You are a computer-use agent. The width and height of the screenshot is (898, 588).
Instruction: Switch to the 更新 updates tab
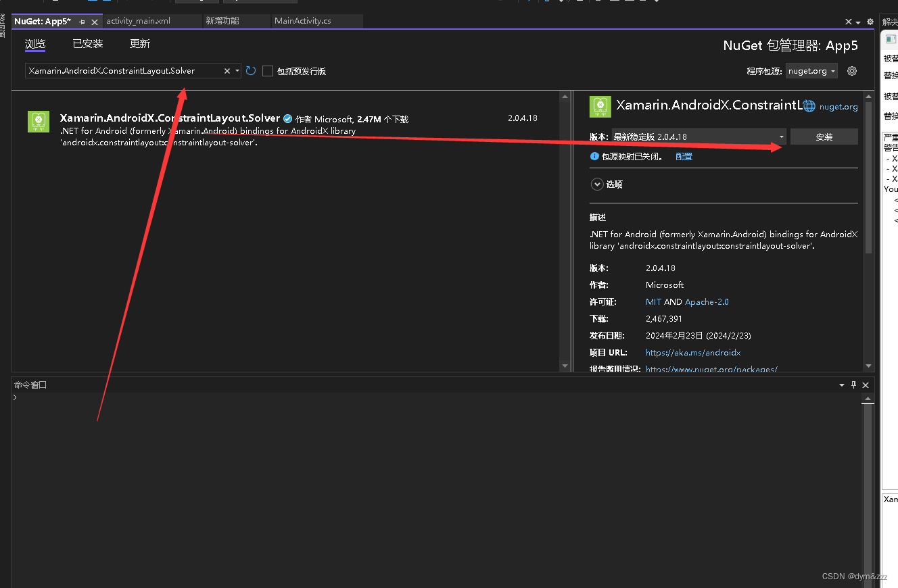(140, 44)
